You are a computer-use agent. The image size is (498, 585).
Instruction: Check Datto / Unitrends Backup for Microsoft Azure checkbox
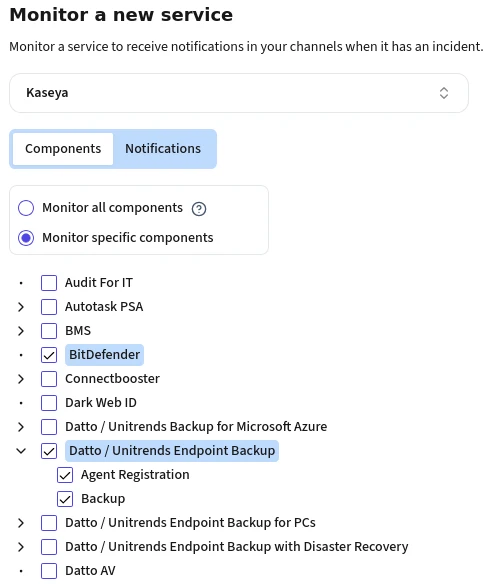tap(49, 427)
